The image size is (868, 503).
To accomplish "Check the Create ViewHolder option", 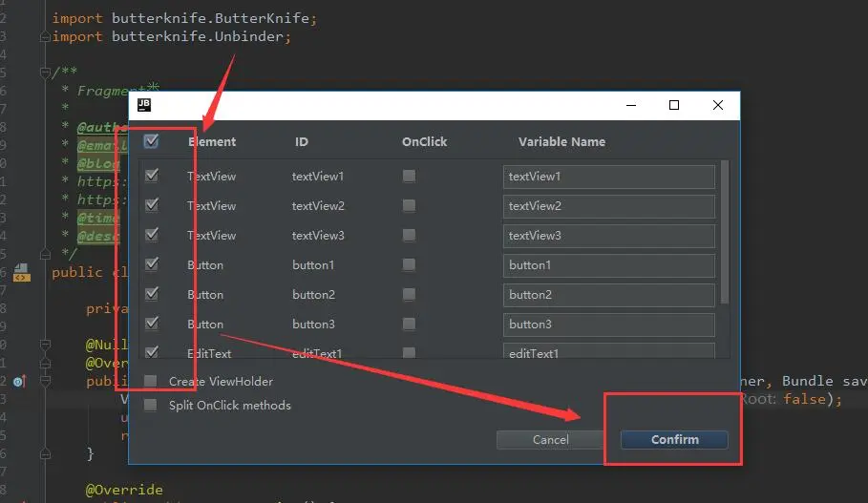I will pyautogui.click(x=150, y=381).
